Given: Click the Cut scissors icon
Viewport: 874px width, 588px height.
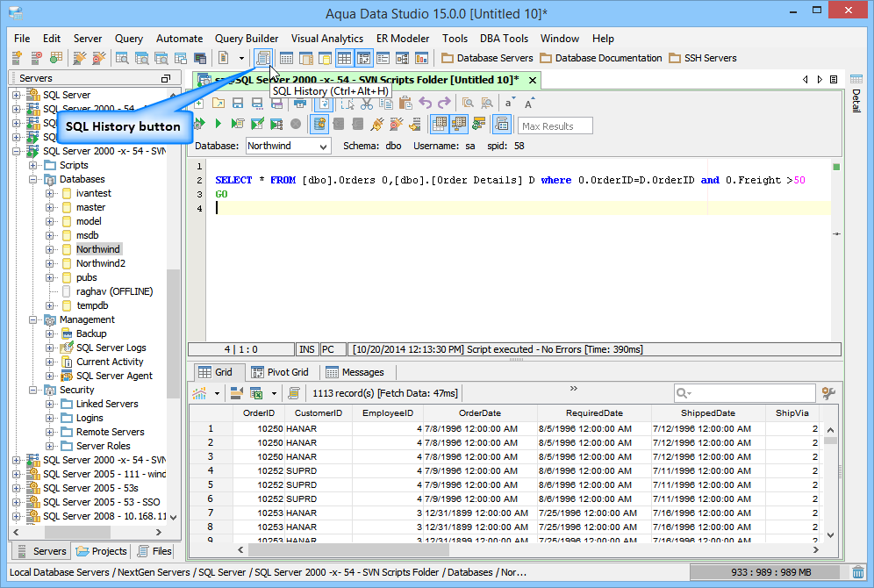Looking at the screenshot, I should coord(366,103).
